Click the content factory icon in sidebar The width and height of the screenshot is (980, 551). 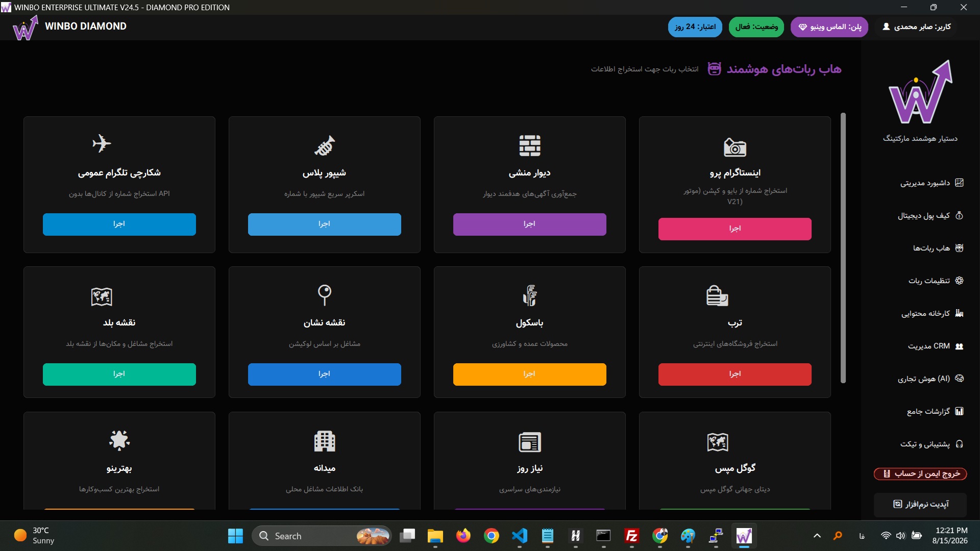tap(959, 313)
